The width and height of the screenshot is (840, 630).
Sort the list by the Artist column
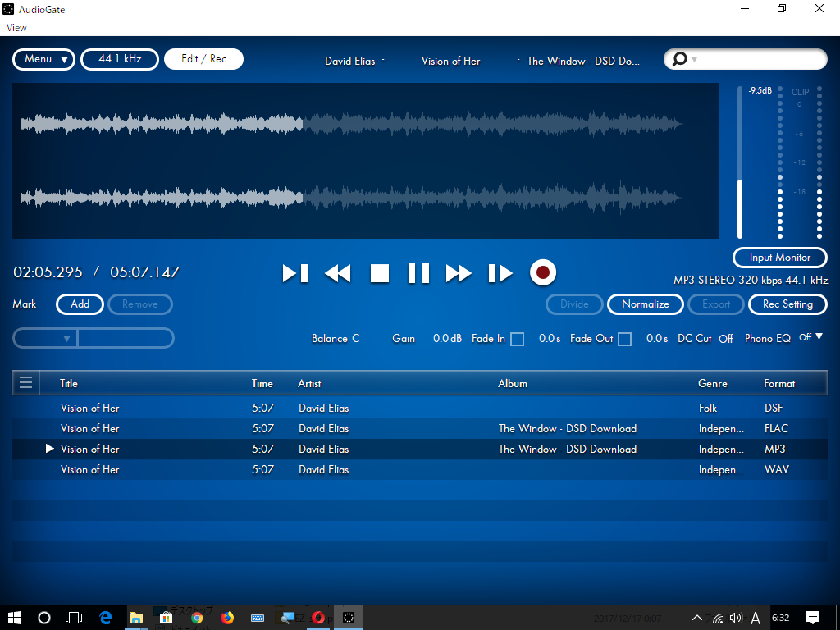[309, 384]
